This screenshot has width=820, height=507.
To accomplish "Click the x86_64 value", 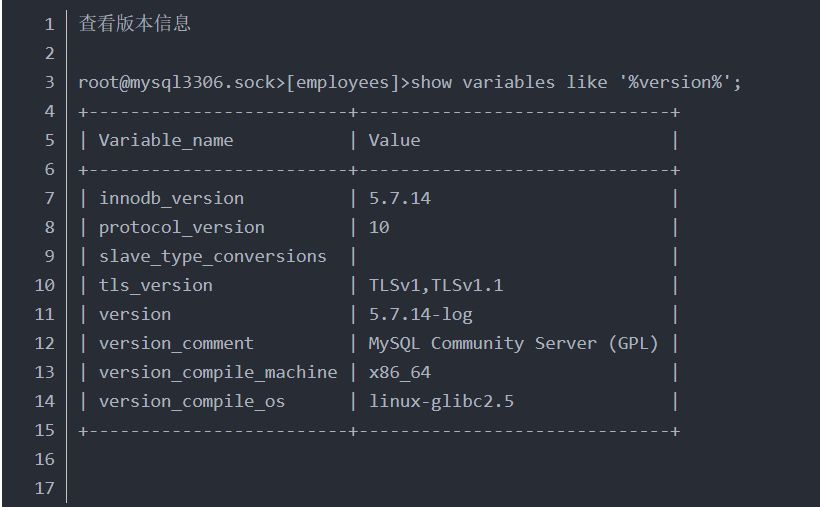I will (400, 373).
